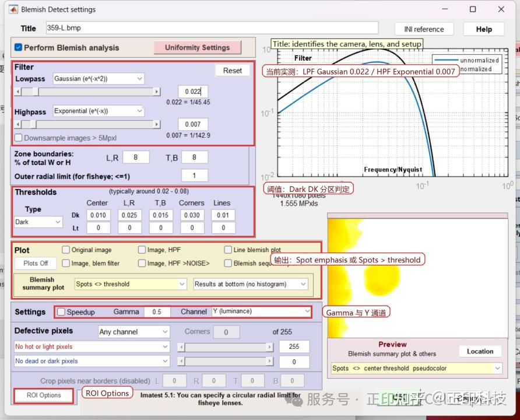Click zone boundaries T,B field
The width and height of the screenshot is (520, 420).
(194, 157)
